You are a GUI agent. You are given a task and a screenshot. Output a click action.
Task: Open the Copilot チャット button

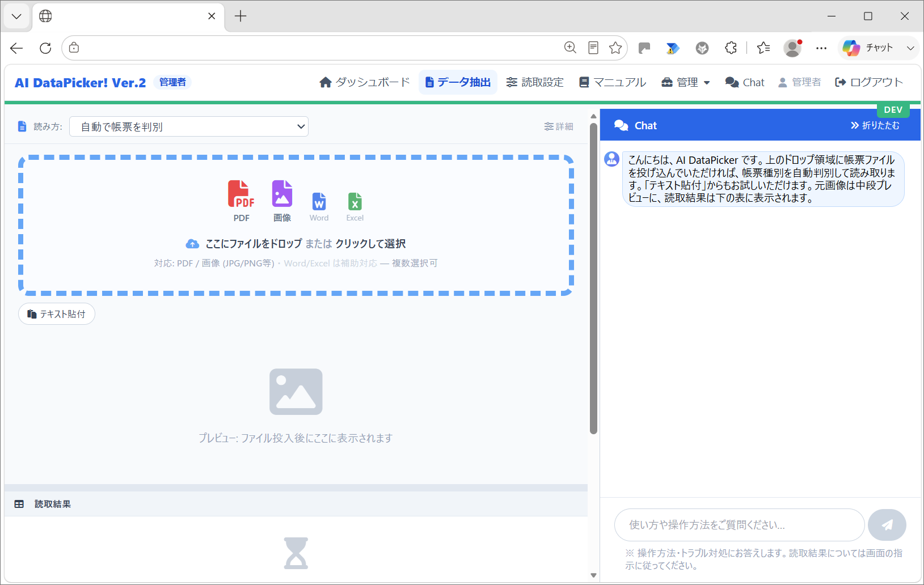(x=868, y=48)
